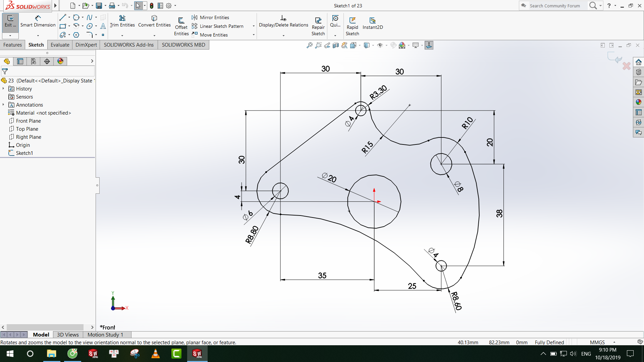Click Offset Entities tool
The width and height of the screenshot is (644, 362).
pos(181,26)
